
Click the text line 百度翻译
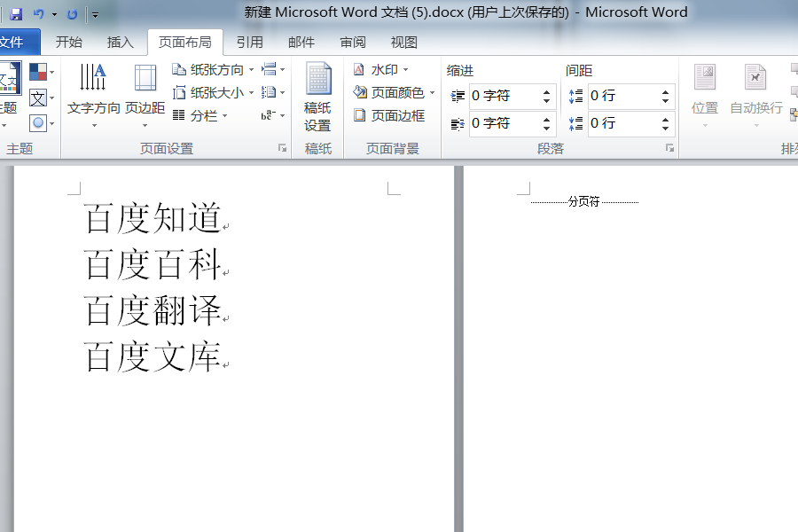click(x=153, y=310)
